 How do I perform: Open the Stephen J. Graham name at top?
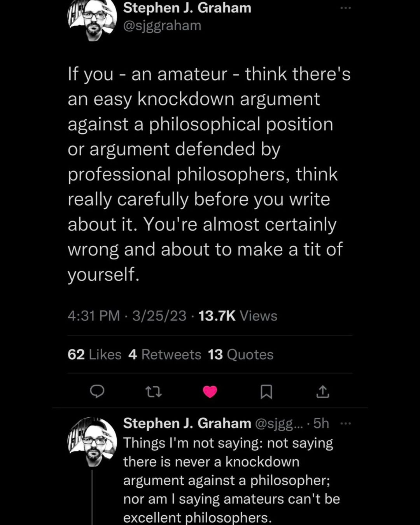pyautogui.click(x=187, y=8)
